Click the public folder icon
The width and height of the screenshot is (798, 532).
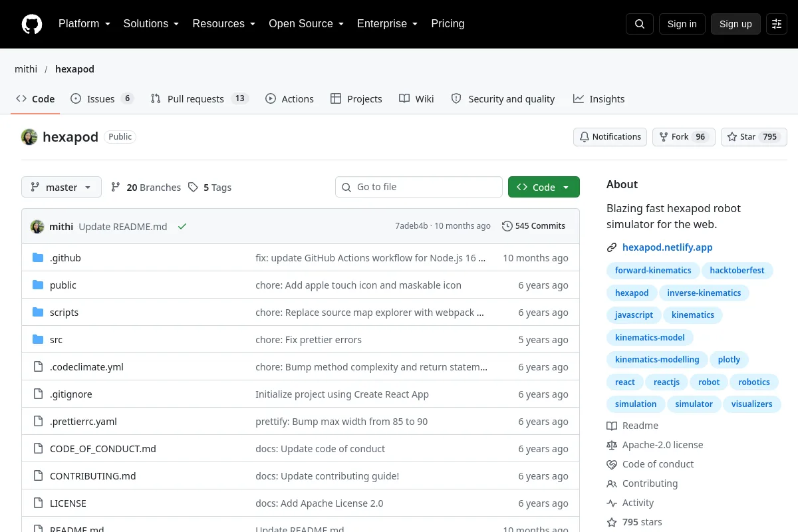pyautogui.click(x=38, y=285)
